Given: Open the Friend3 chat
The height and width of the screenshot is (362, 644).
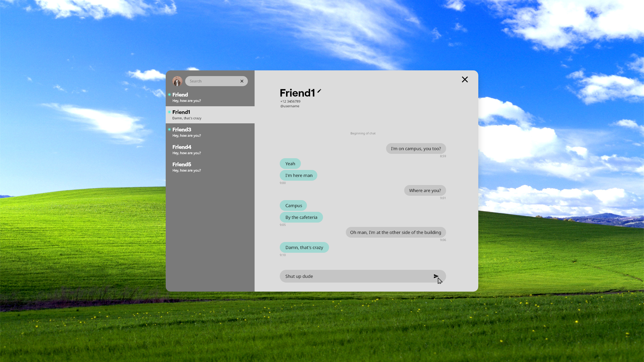Looking at the screenshot, I should point(210,132).
